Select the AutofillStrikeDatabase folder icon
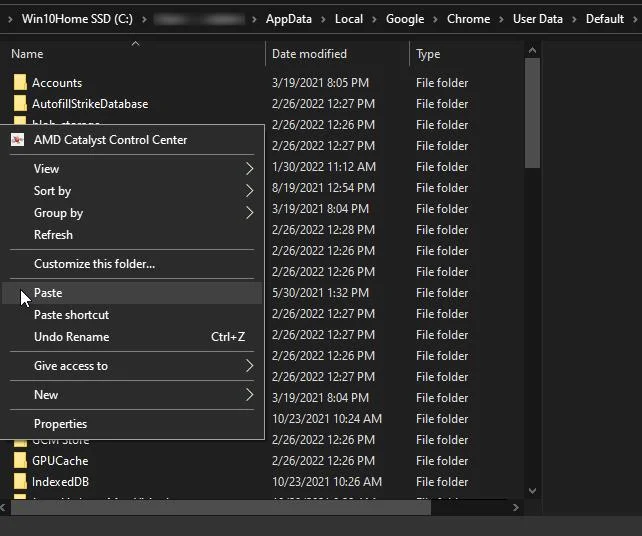 coord(20,103)
